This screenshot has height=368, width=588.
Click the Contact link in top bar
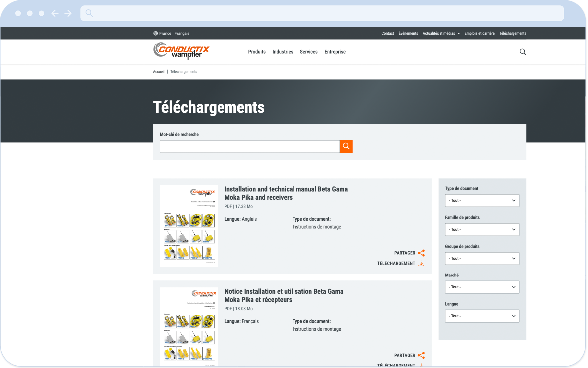(388, 33)
